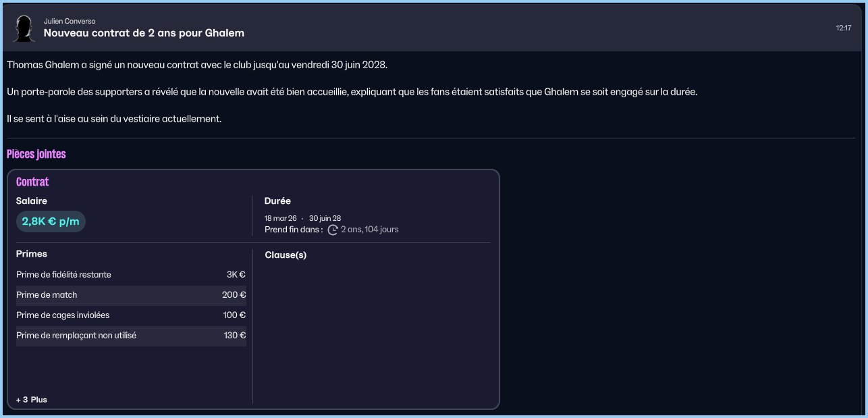868x418 pixels.
Task: Click the clock icon beside contract time remaining
Action: click(333, 230)
